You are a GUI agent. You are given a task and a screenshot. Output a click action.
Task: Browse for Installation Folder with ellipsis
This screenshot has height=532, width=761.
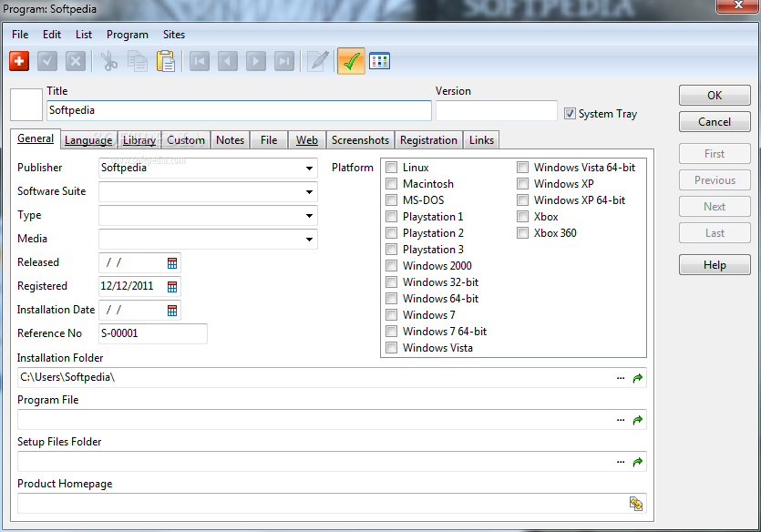coord(621,378)
